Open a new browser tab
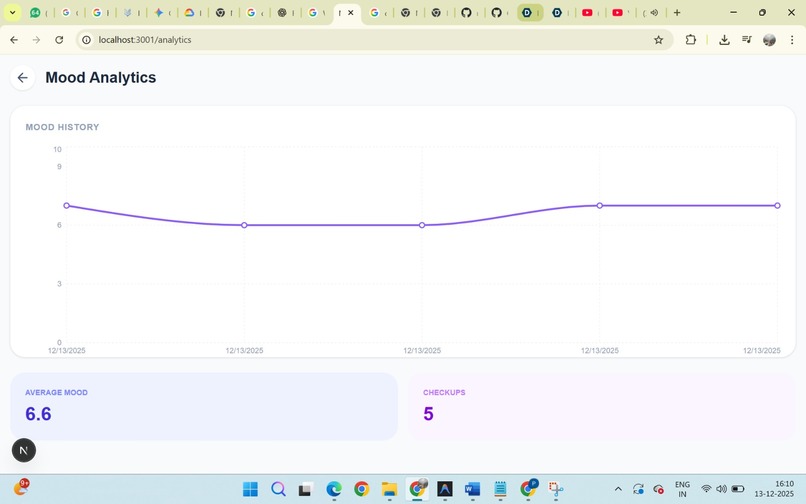The height and width of the screenshot is (504, 806). pos(677,12)
